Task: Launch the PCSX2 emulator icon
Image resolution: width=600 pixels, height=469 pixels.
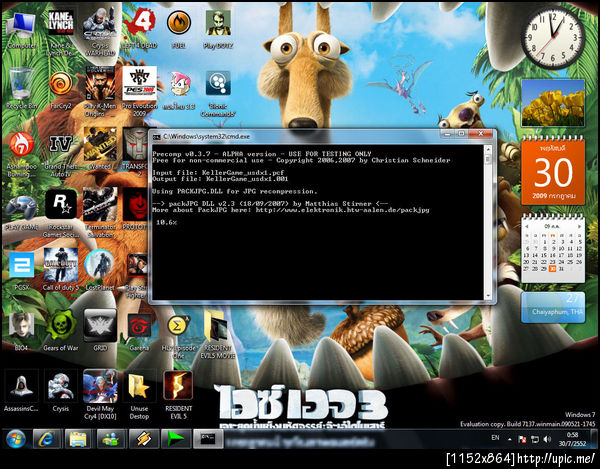Action: pos(21,271)
